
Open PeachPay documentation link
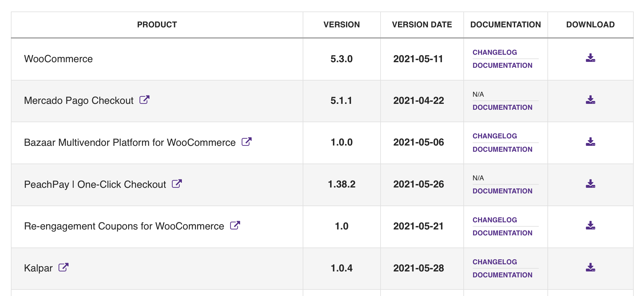click(x=502, y=191)
